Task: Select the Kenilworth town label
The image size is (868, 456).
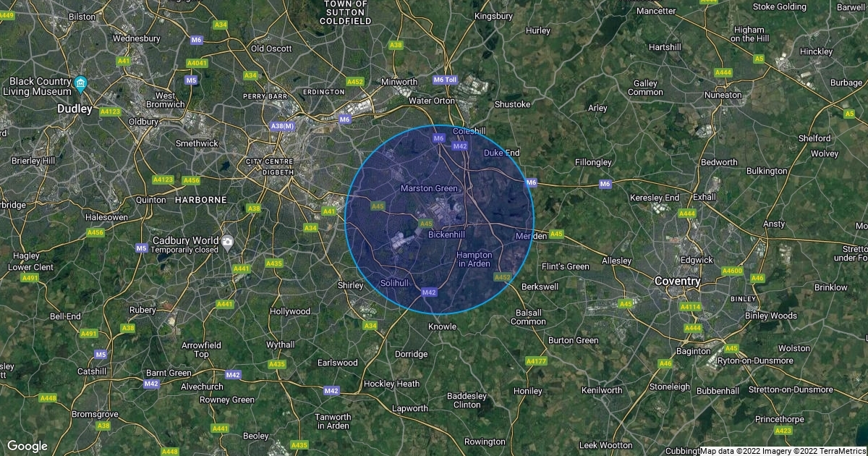Action: [x=602, y=390]
